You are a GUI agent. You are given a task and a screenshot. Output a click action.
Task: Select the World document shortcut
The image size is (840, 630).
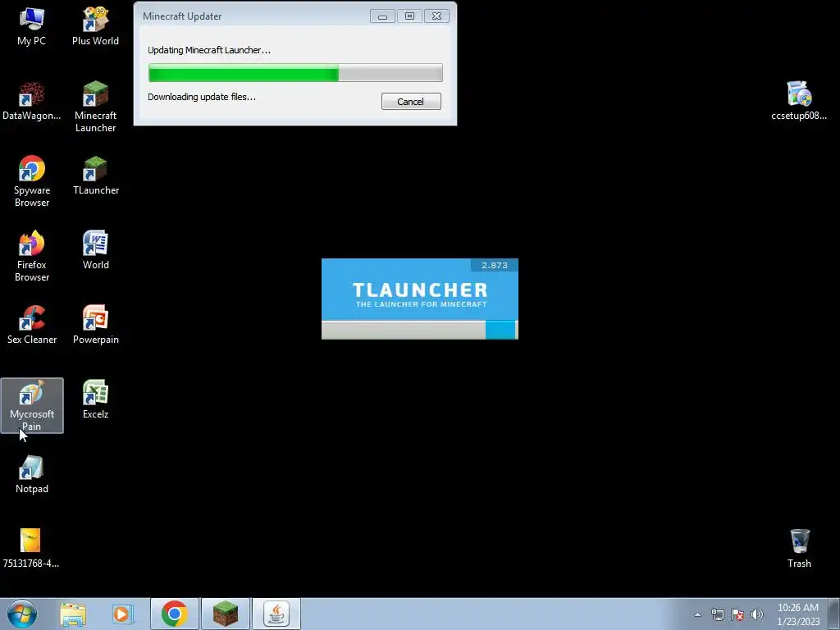95,249
